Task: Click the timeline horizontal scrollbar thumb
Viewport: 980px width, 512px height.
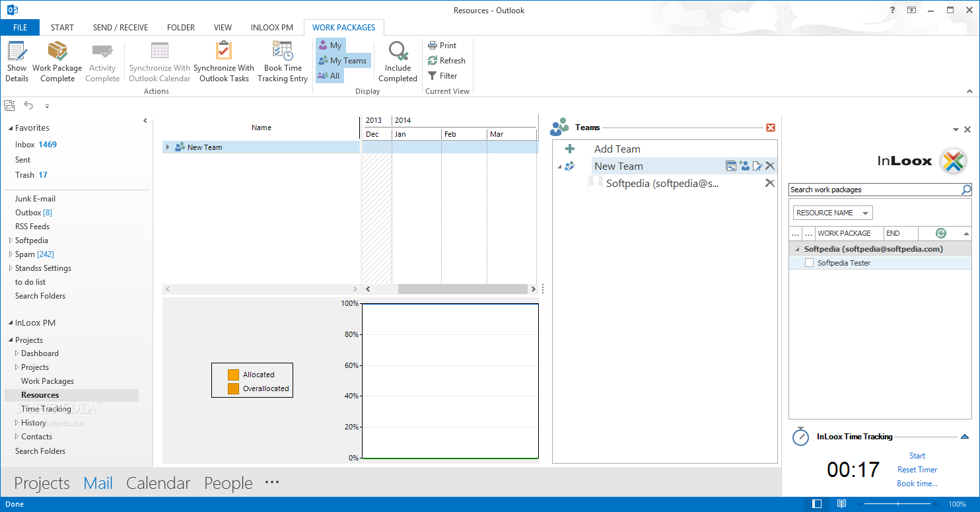Action: click(x=462, y=289)
